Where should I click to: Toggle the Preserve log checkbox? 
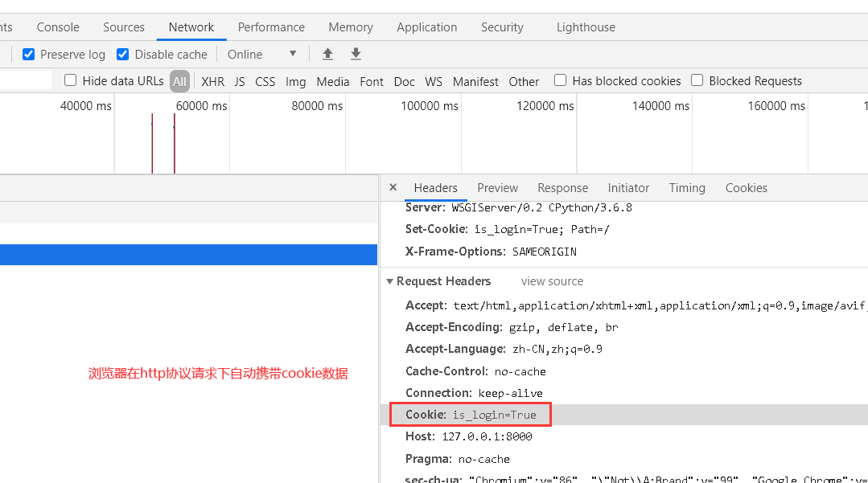(28, 54)
